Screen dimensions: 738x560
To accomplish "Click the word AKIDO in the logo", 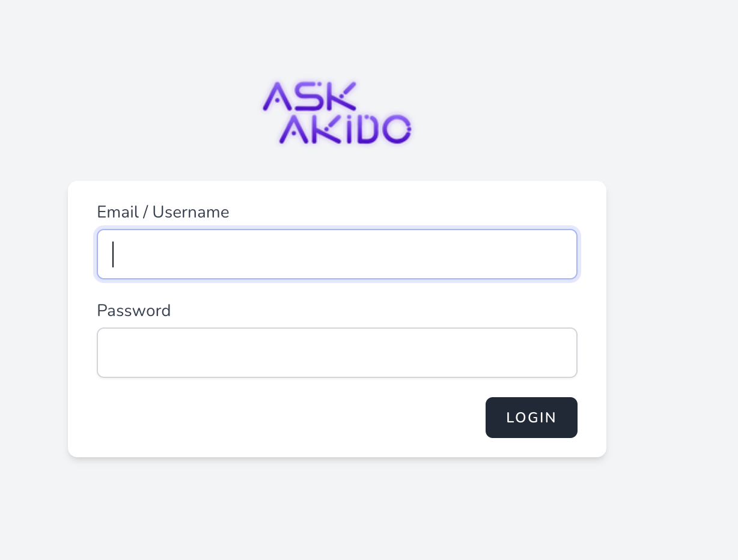I will point(346,129).
